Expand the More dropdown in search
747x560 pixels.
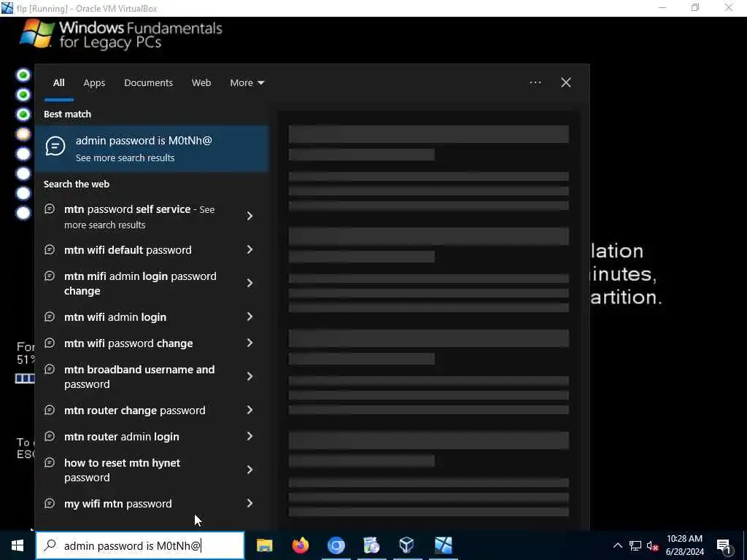point(247,83)
